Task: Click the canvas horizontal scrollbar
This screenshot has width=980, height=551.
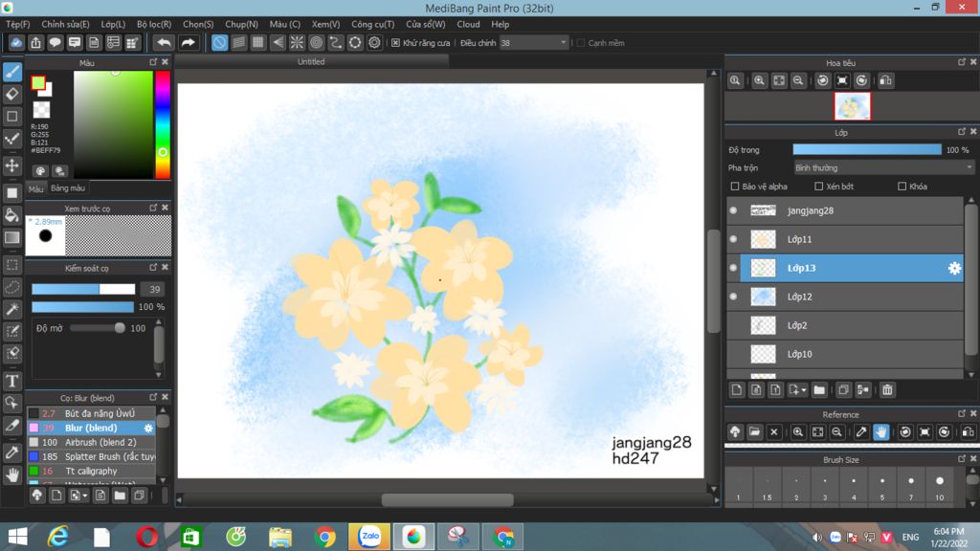Action: click(448, 499)
